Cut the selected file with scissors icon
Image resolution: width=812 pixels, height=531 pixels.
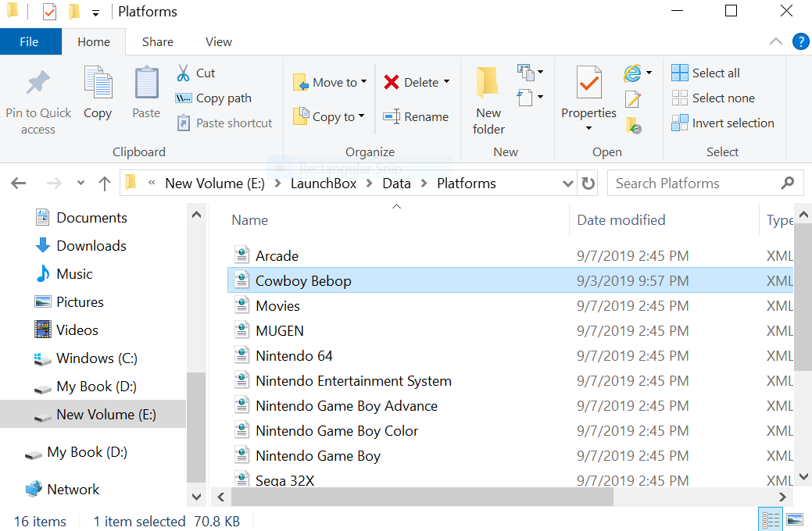tap(184, 73)
